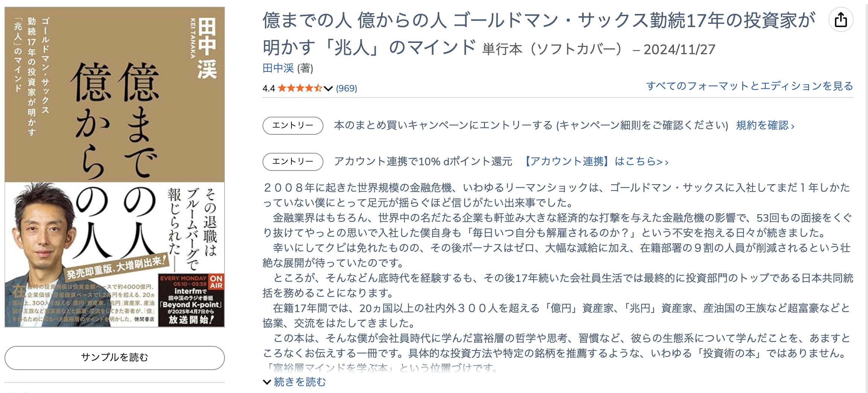
Task: Open the rating breakdown dropdown chevron
Action: coord(328,88)
